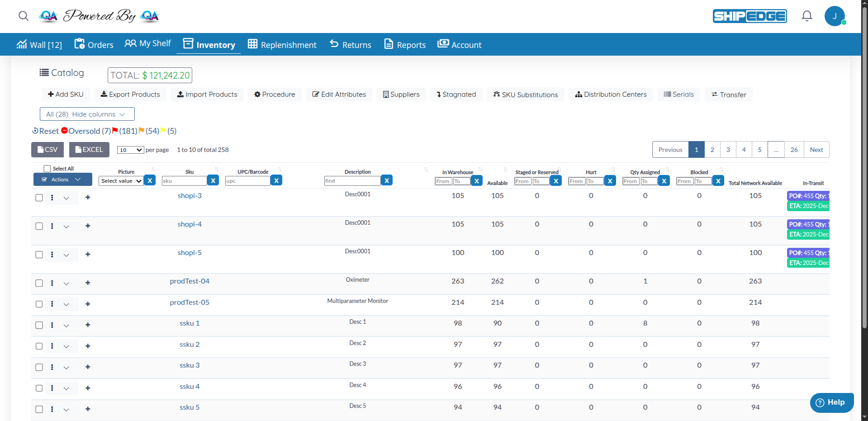This screenshot has width=868, height=421.
Task: Open the Actions dropdown
Action: point(62,179)
